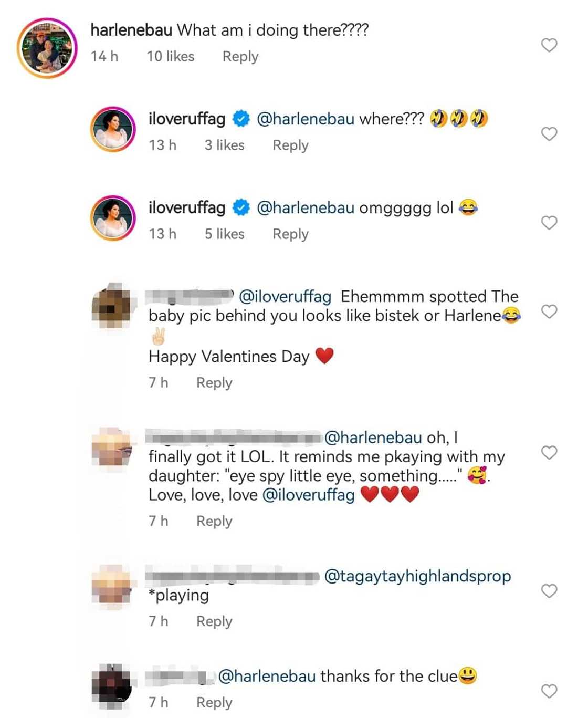Reply to harlenebau's top comment

tap(240, 57)
